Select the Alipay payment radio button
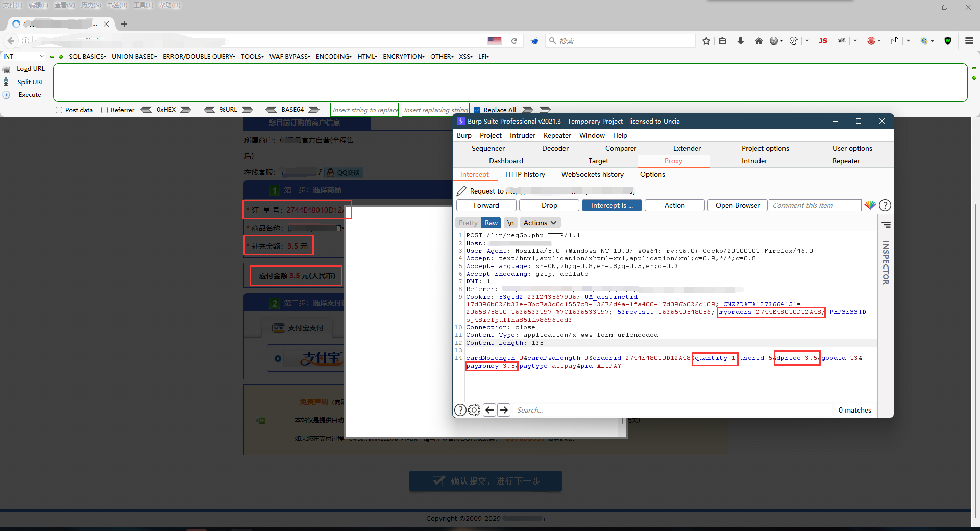This screenshot has width=980, height=531. point(278,358)
